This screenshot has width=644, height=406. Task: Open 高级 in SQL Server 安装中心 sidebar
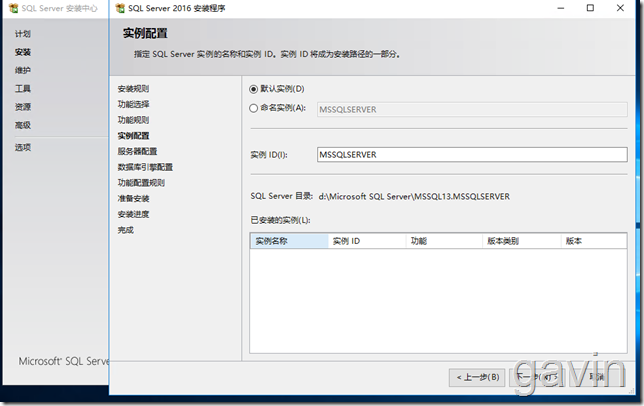(23, 125)
